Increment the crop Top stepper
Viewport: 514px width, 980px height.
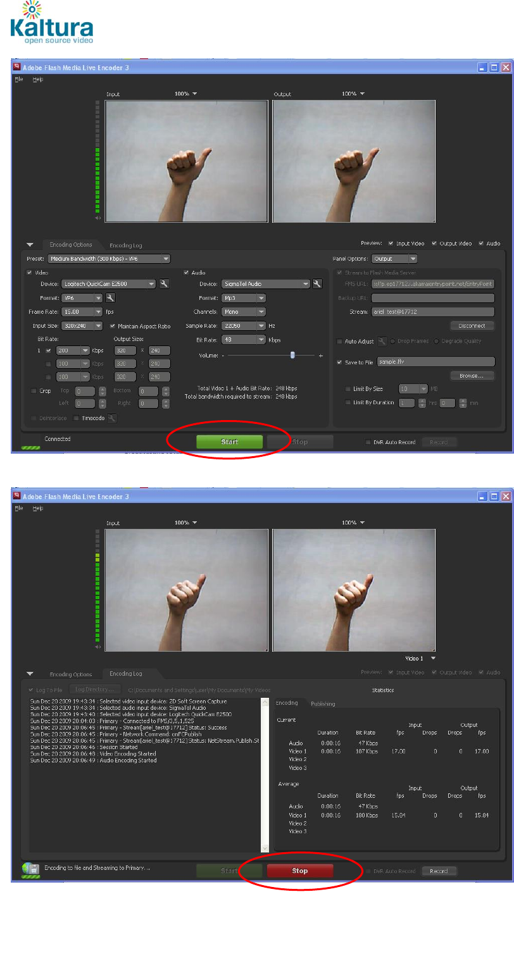pyautogui.click(x=103, y=388)
